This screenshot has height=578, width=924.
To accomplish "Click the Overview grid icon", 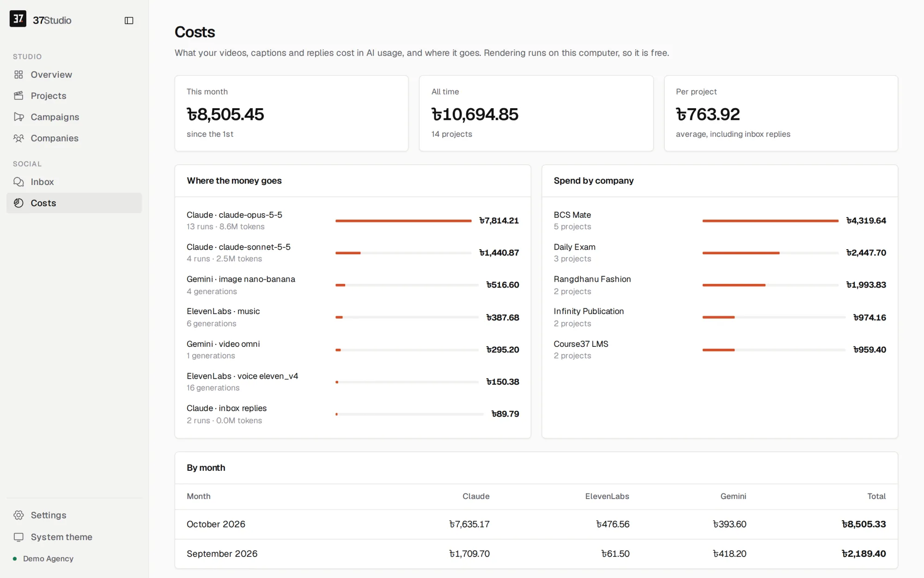I will coord(18,74).
